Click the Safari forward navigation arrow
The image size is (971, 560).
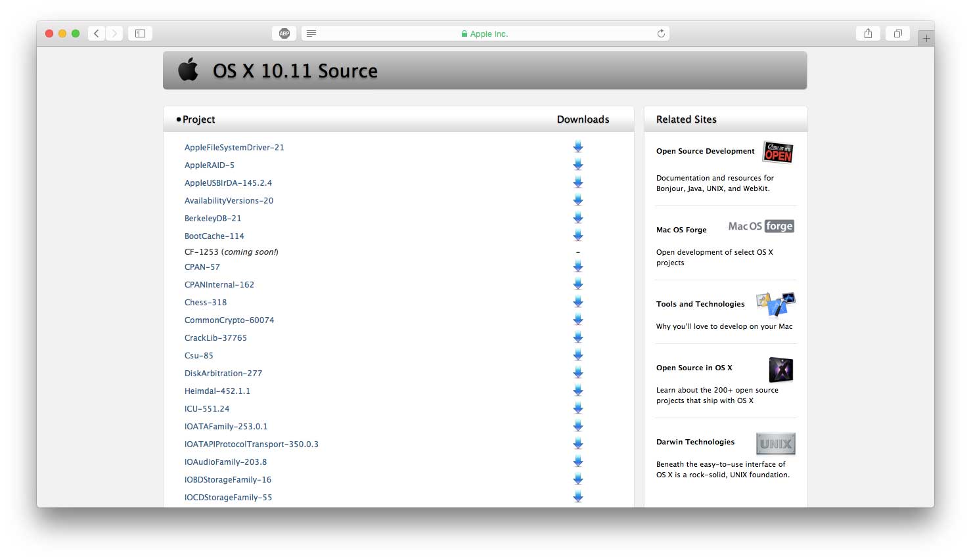(x=114, y=33)
